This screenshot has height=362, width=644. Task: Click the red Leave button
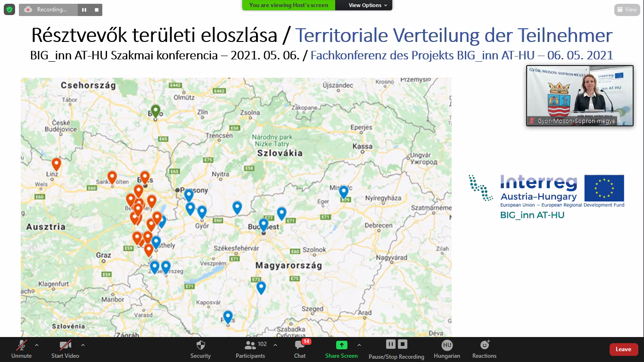[624, 349]
